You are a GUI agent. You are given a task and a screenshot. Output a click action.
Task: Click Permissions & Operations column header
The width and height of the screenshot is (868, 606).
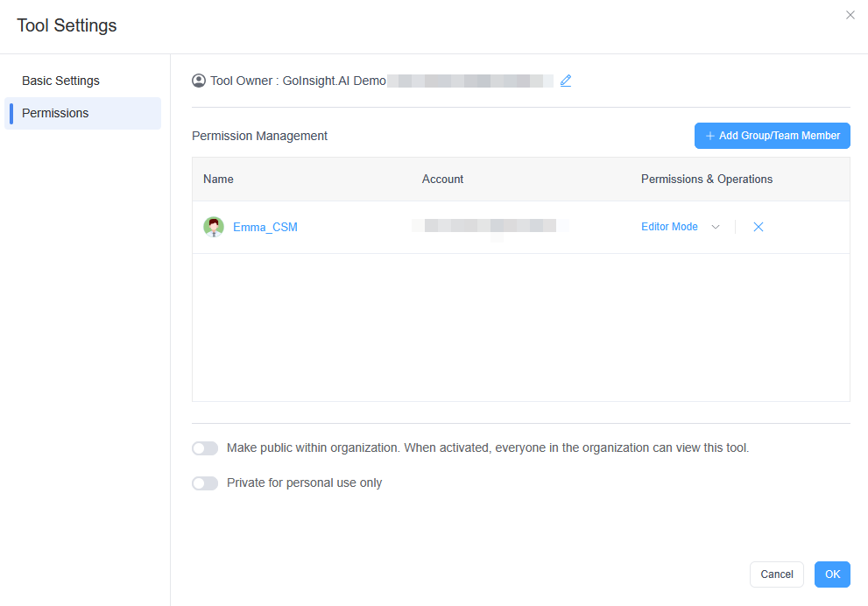[706, 180]
